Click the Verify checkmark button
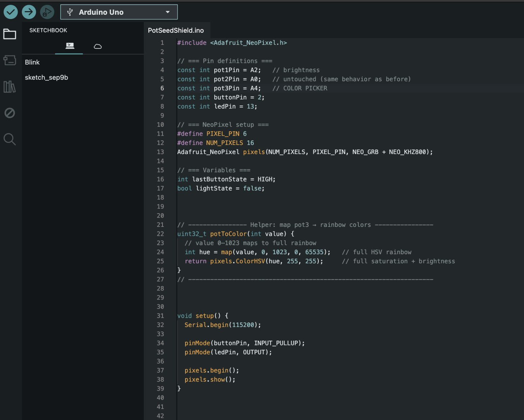The image size is (524, 420). click(x=11, y=12)
